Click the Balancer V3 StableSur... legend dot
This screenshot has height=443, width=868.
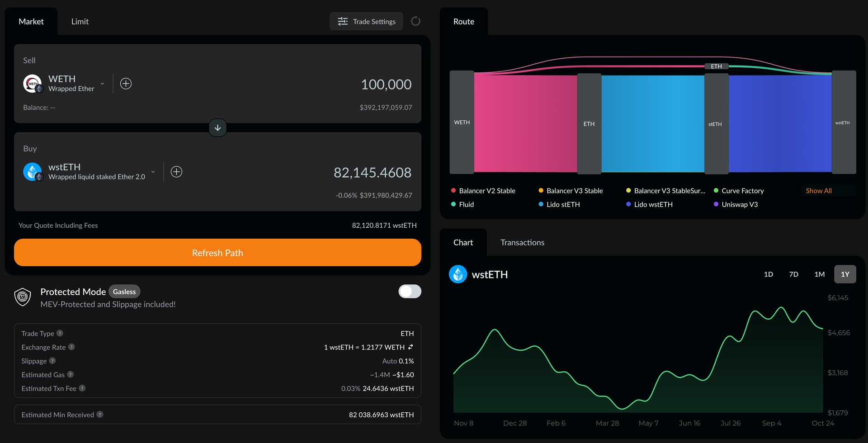point(628,191)
